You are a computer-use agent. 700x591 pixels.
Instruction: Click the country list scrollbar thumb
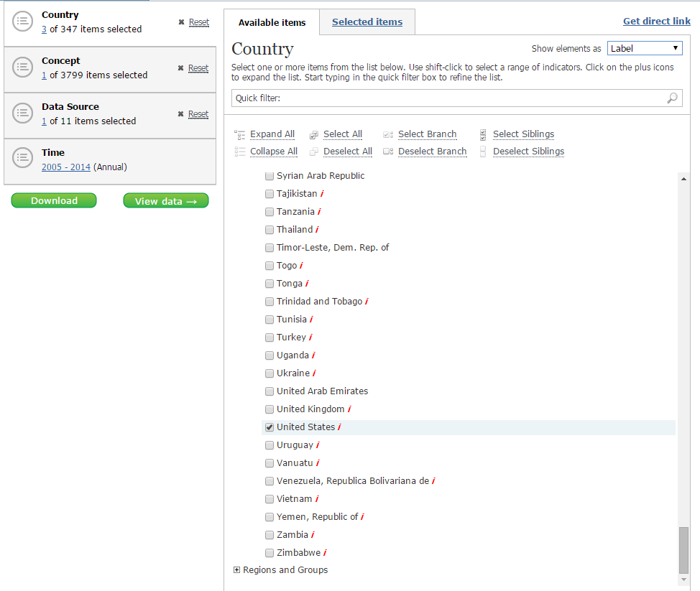point(683,549)
